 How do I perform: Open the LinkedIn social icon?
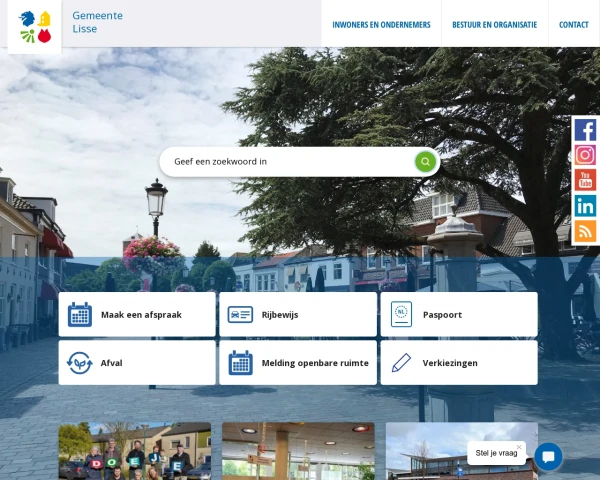pos(585,206)
